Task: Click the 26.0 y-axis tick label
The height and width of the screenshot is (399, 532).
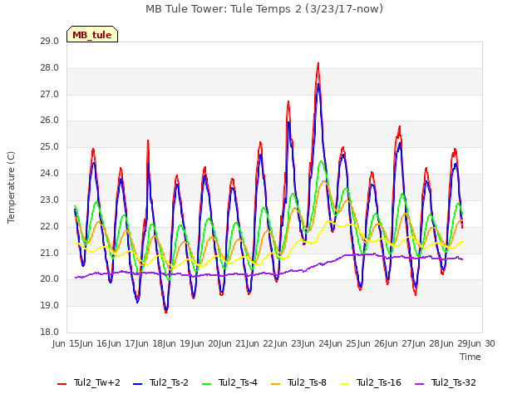Action: tap(50, 121)
